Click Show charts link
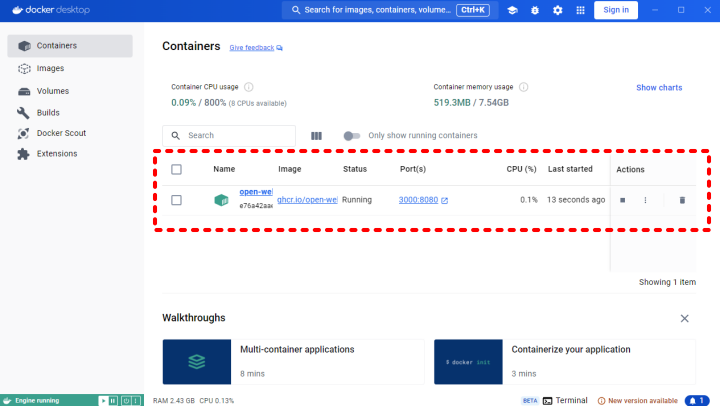Image resolution: width=720 pixels, height=406 pixels. coord(659,88)
